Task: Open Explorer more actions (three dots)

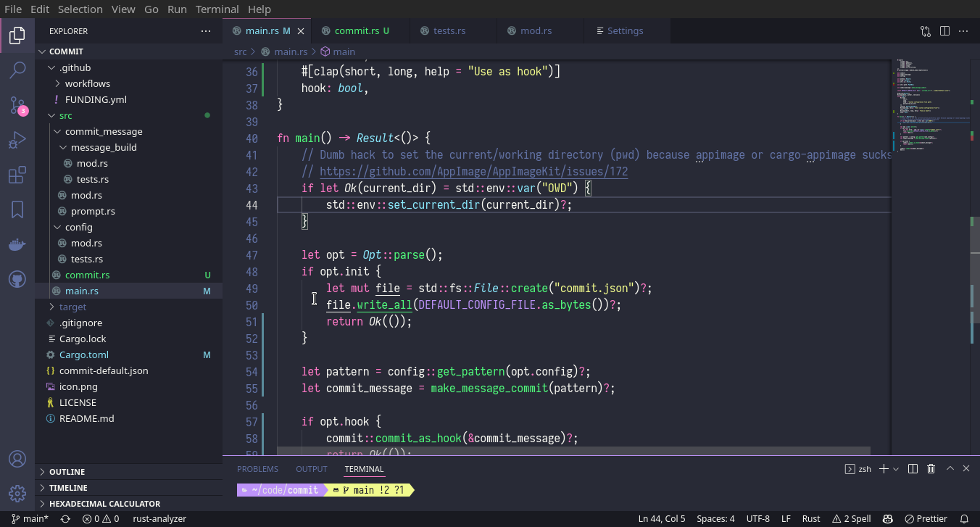Action: coord(207,31)
